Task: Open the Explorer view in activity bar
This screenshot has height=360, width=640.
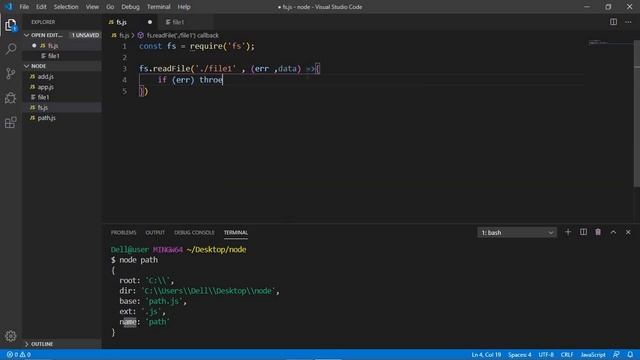Action: (x=11, y=25)
